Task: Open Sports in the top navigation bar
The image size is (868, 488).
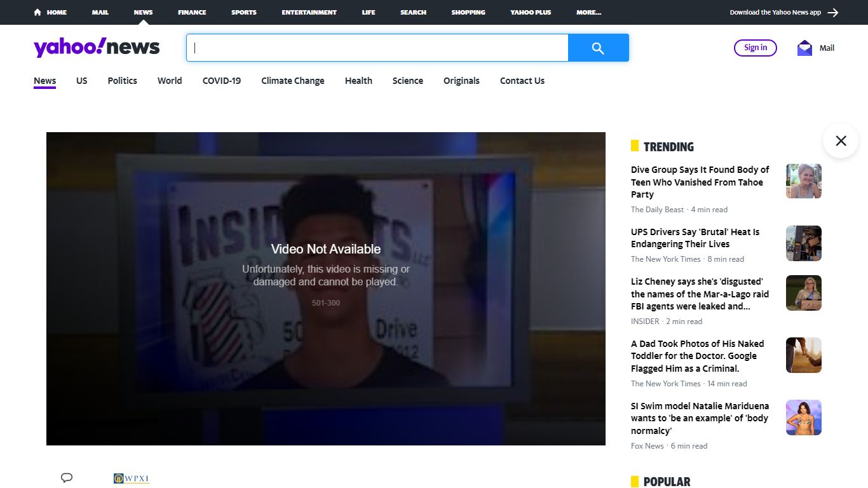Action: (x=244, y=12)
